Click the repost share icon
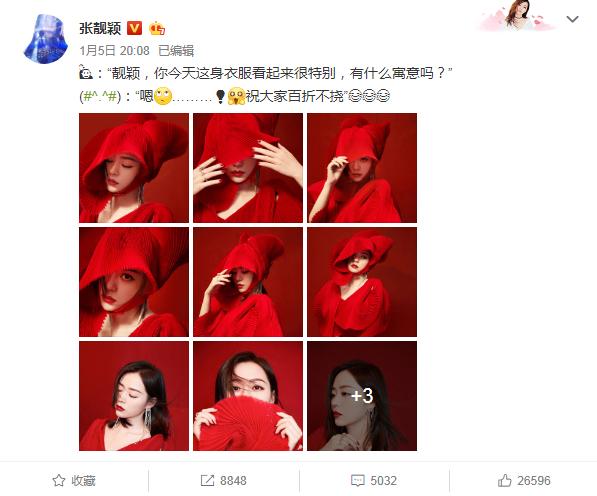Image resolution: width=597 pixels, height=496 pixels. click(207, 480)
